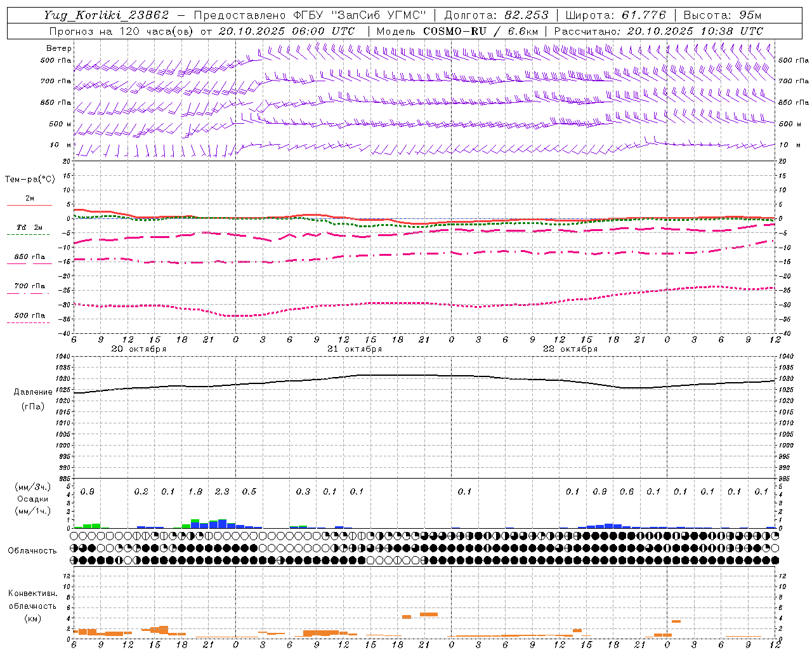Click the precipitation value 1.8
The width and height of the screenshot is (812, 650).
pos(195,492)
